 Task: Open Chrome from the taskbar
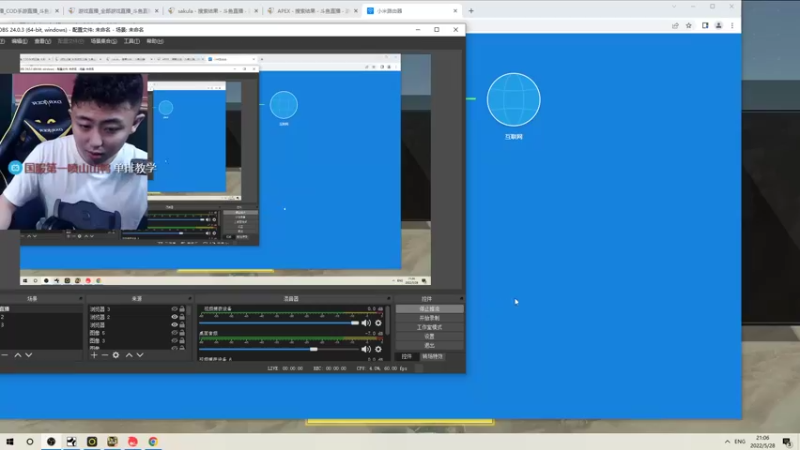[x=153, y=442]
